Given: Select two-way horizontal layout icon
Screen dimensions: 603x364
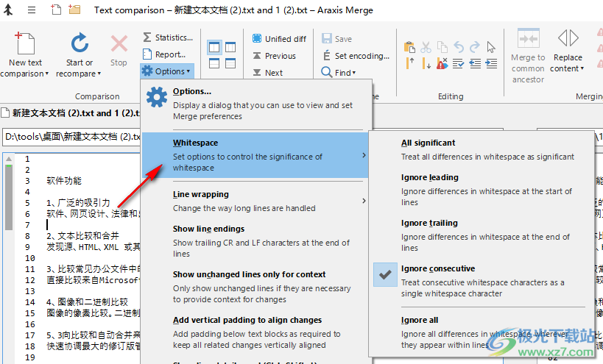Looking at the screenshot, I should click(214, 63).
